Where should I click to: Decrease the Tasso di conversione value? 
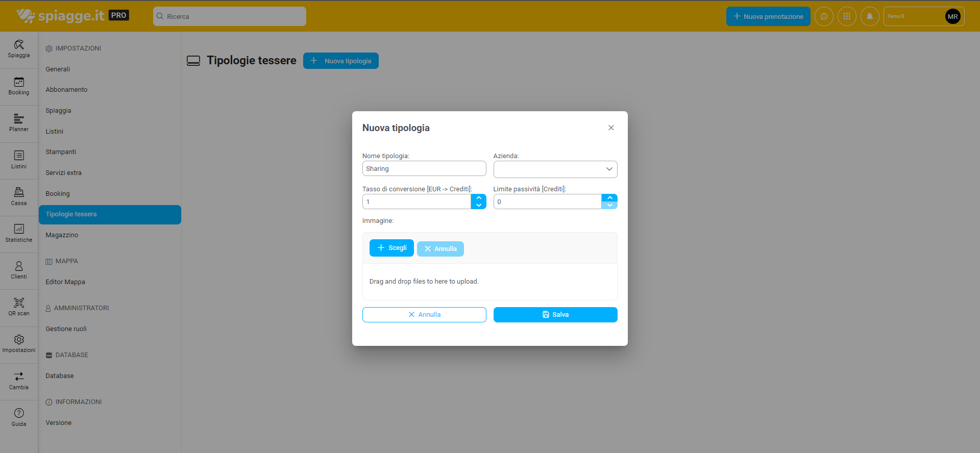coord(479,205)
